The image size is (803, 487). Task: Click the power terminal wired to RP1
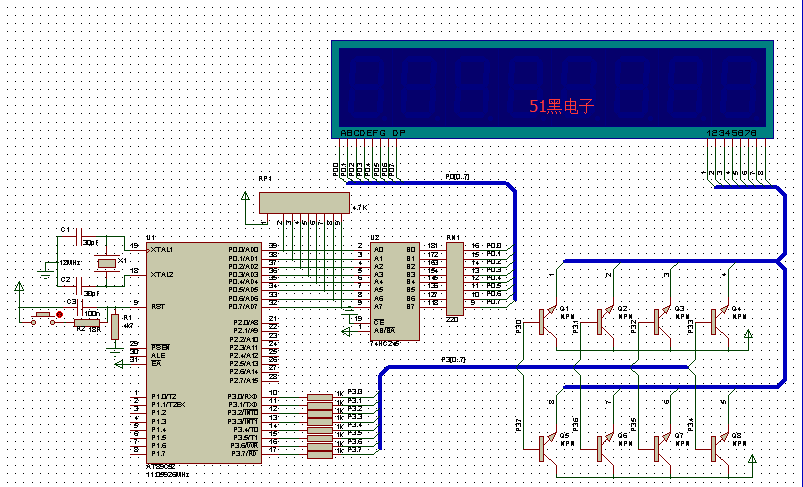(x=245, y=196)
